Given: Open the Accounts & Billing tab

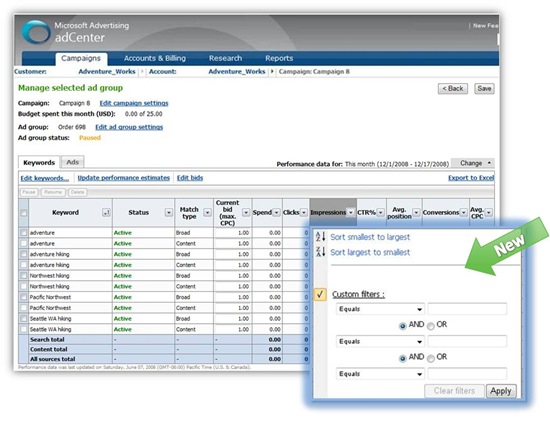Looking at the screenshot, I should pyautogui.click(x=155, y=58).
